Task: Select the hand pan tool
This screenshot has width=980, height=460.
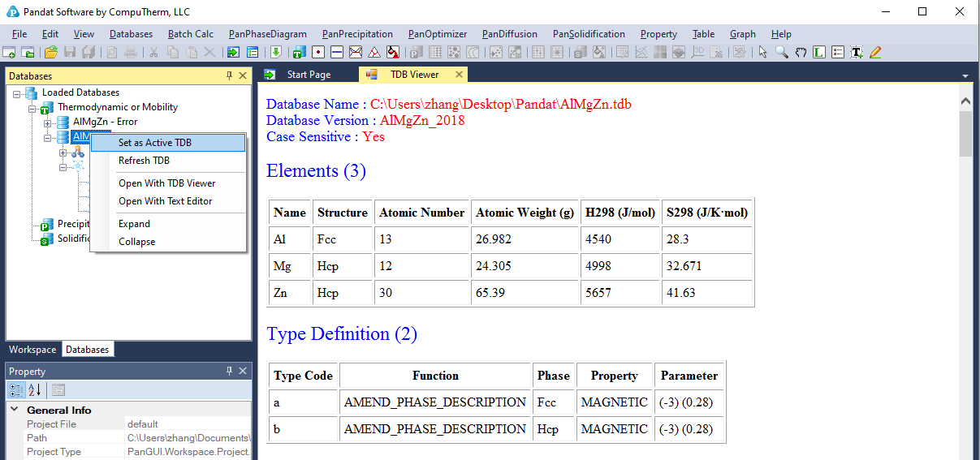Action: pyautogui.click(x=801, y=52)
